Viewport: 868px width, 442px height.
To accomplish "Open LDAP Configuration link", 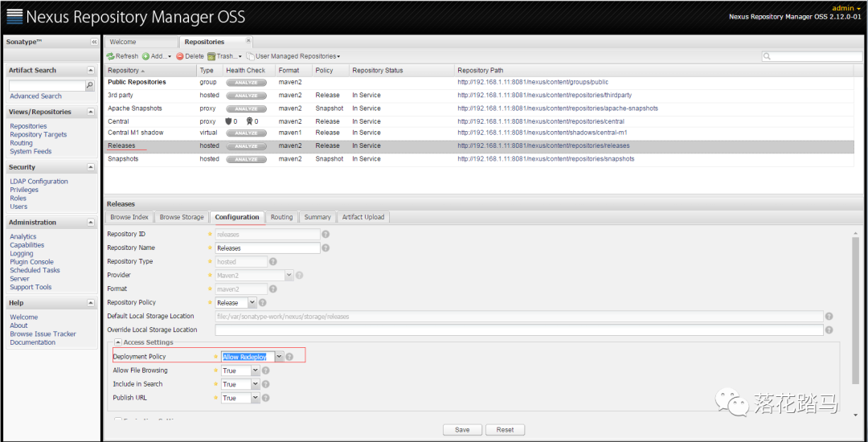I will click(x=39, y=182).
